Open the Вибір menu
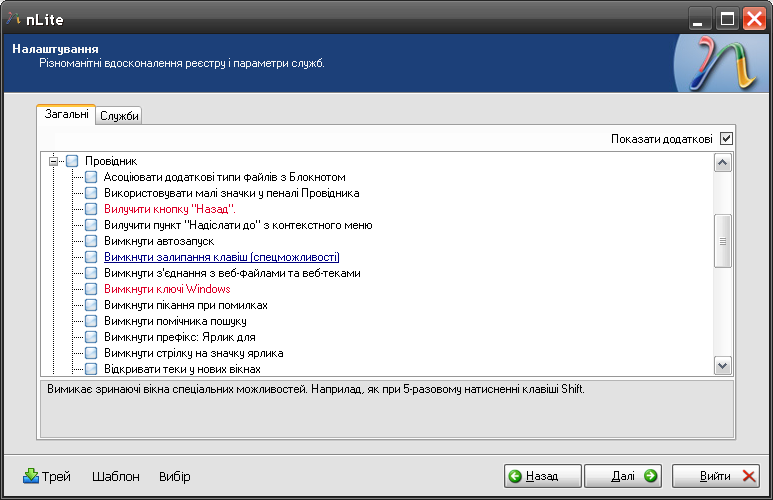The image size is (773, 500). [x=175, y=477]
